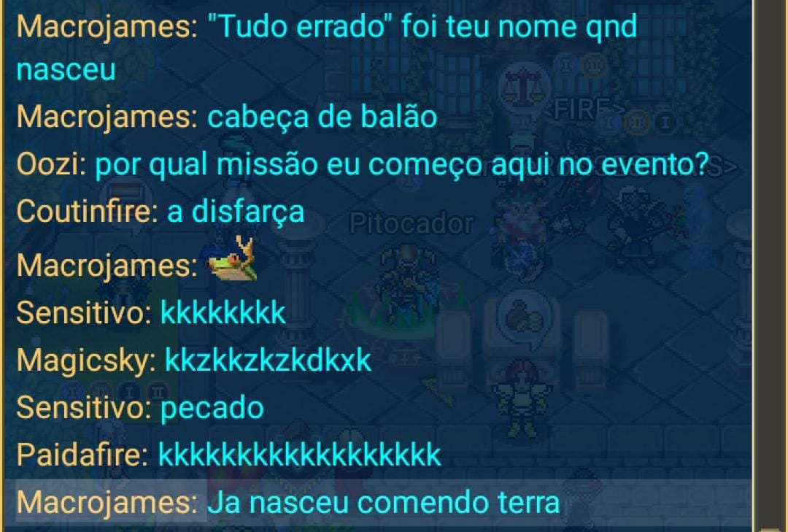Select the Pitocador character sprite
The width and height of the screenshot is (788, 532).
[406, 284]
